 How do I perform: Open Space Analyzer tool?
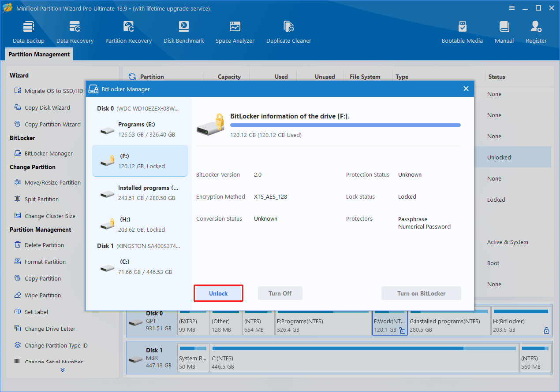coord(235,32)
